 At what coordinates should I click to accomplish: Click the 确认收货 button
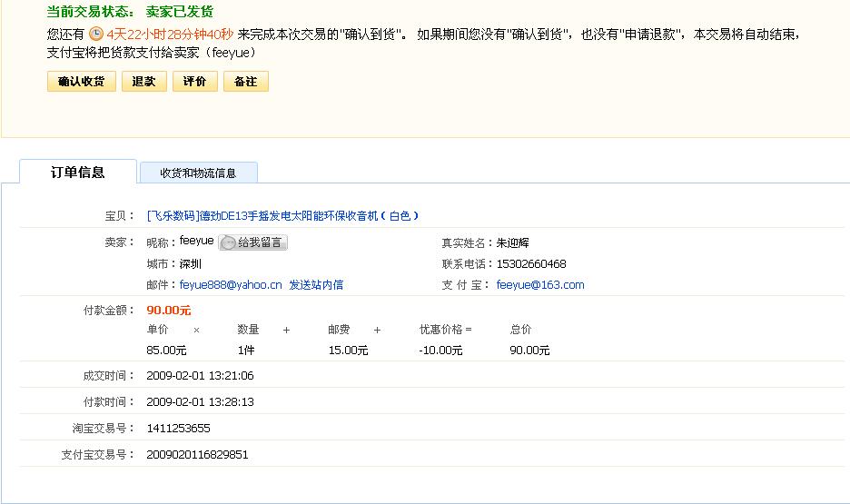[x=81, y=82]
